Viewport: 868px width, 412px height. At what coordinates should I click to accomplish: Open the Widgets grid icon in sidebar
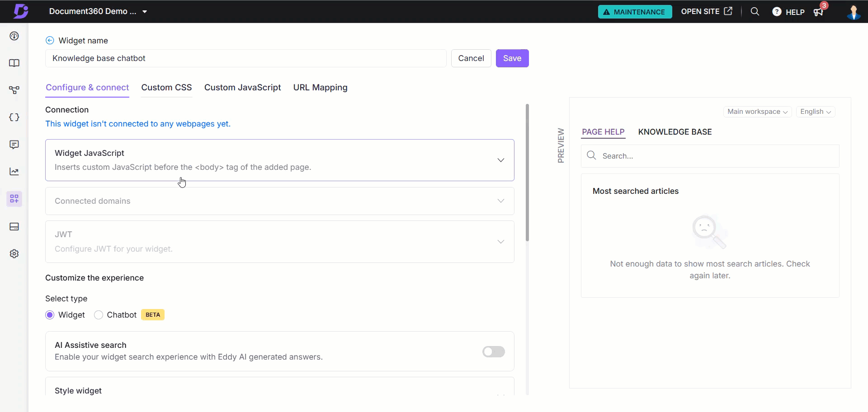(14, 199)
